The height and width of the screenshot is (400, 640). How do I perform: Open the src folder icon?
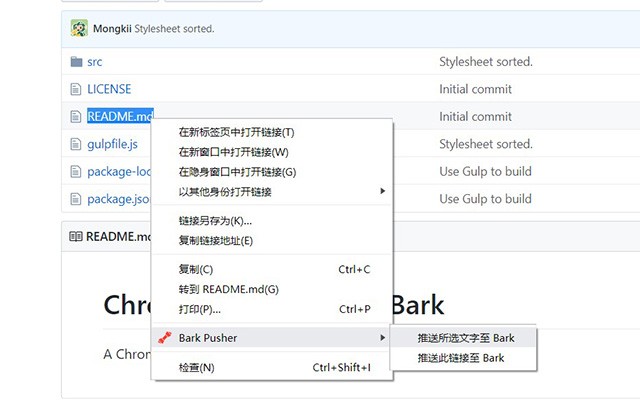point(76,62)
